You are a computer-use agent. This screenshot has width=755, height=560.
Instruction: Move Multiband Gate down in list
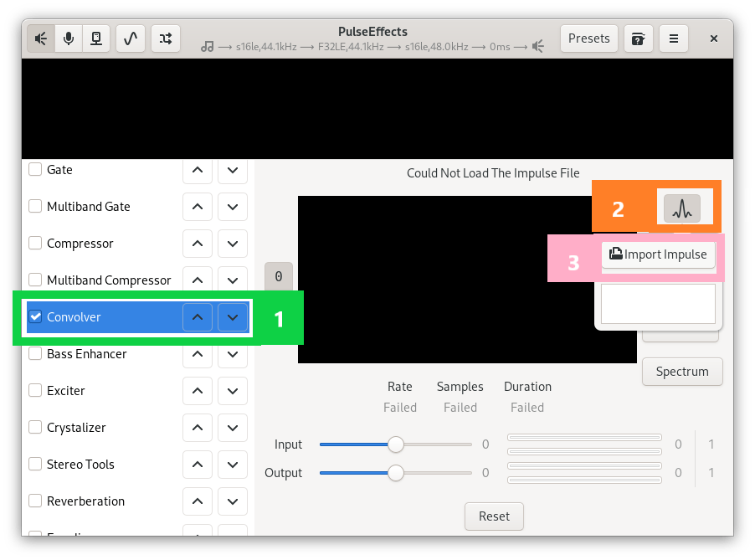233,207
